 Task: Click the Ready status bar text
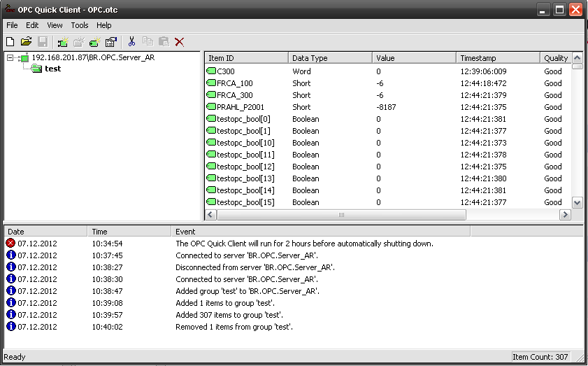(x=15, y=357)
